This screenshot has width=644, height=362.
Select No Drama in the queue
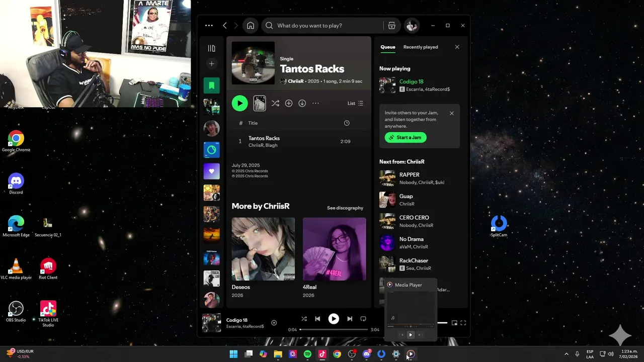(420, 243)
